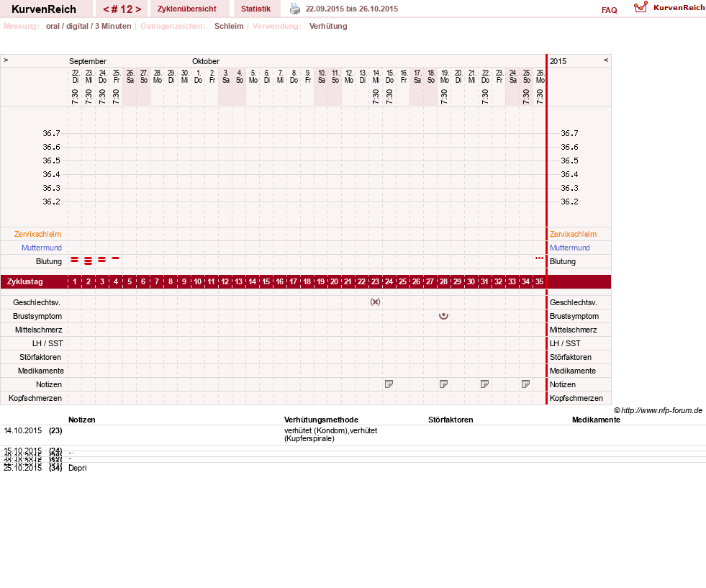Screen dimensions: 706x588
Task: Click the 'Schleim' estrogen sign value
Action: click(x=229, y=26)
